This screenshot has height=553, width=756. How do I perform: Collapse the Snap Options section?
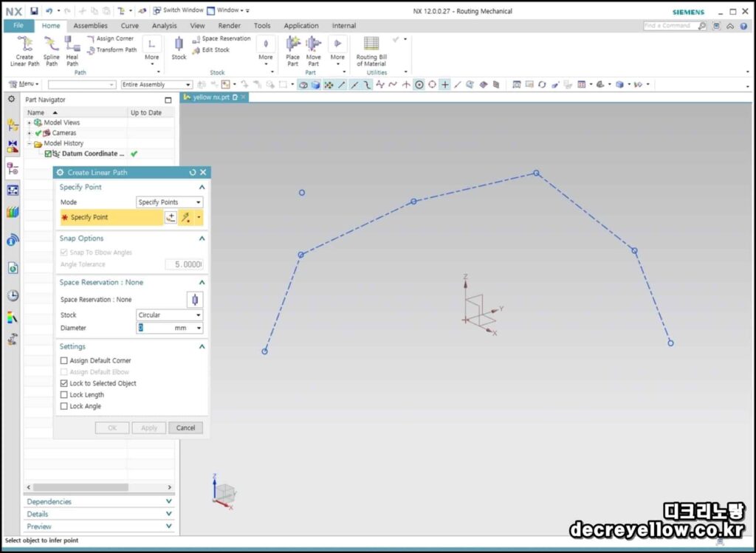tap(202, 238)
